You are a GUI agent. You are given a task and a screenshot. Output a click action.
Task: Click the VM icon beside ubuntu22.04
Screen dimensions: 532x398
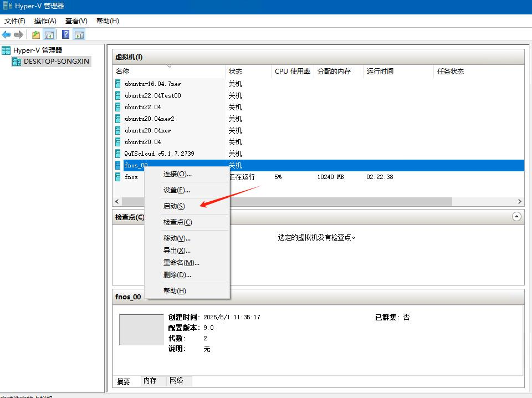[x=117, y=107]
